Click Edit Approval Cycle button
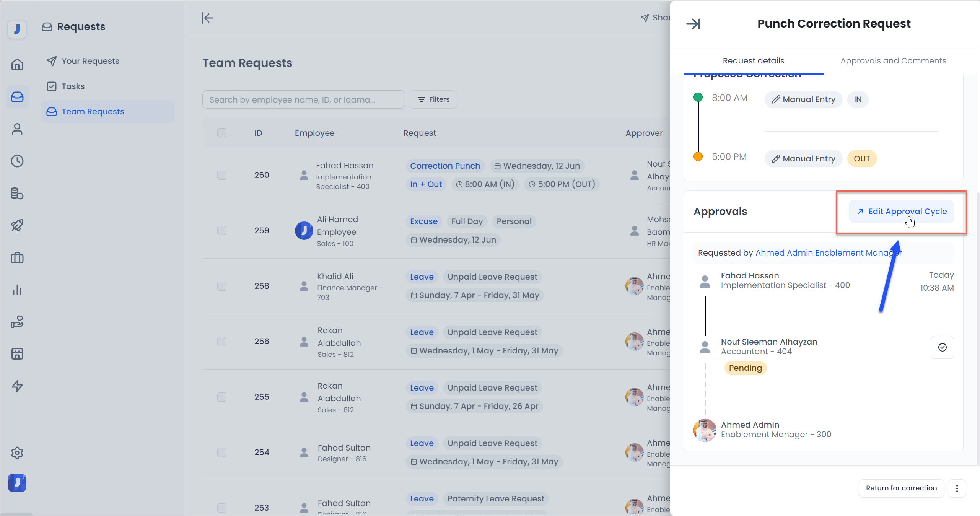The width and height of the screenshot is (980, 516). click(901, 212)
